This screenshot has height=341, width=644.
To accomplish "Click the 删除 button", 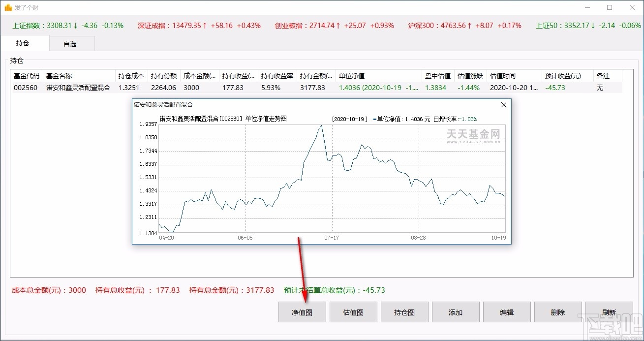I will click(x=558, y=311).
